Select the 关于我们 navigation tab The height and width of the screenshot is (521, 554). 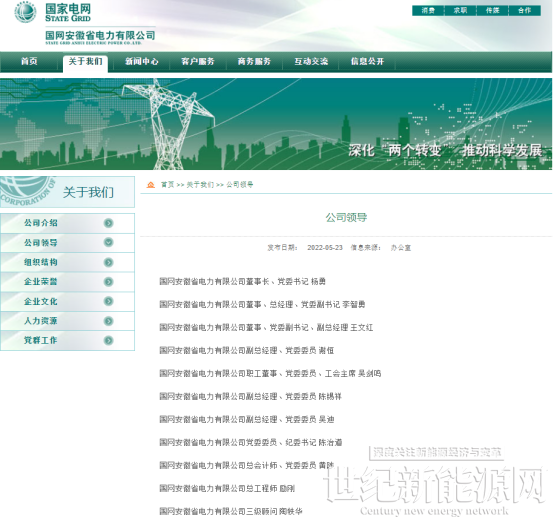85,62
